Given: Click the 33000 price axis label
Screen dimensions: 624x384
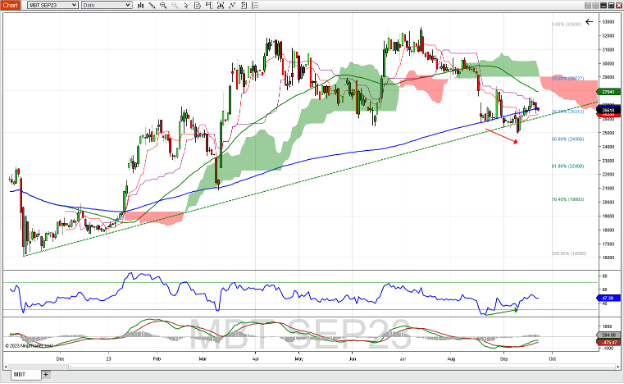Looking at the screenshot, I should pyautogui.click(x=608, y=22).
